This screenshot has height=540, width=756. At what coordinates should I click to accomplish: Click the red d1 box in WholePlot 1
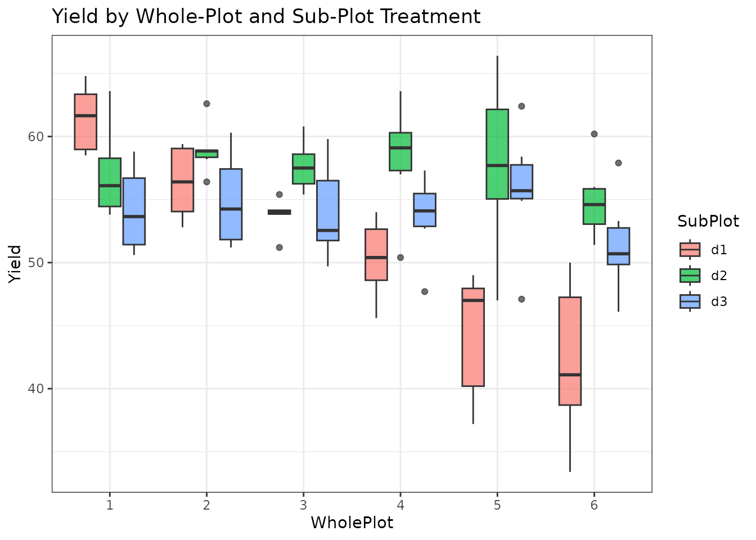pyautogui.click(x=85, y=121)
